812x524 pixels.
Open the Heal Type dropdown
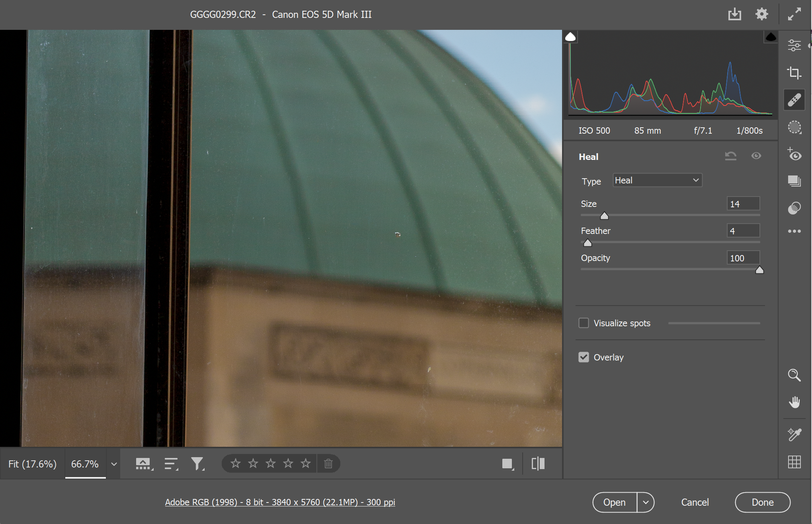657,180
